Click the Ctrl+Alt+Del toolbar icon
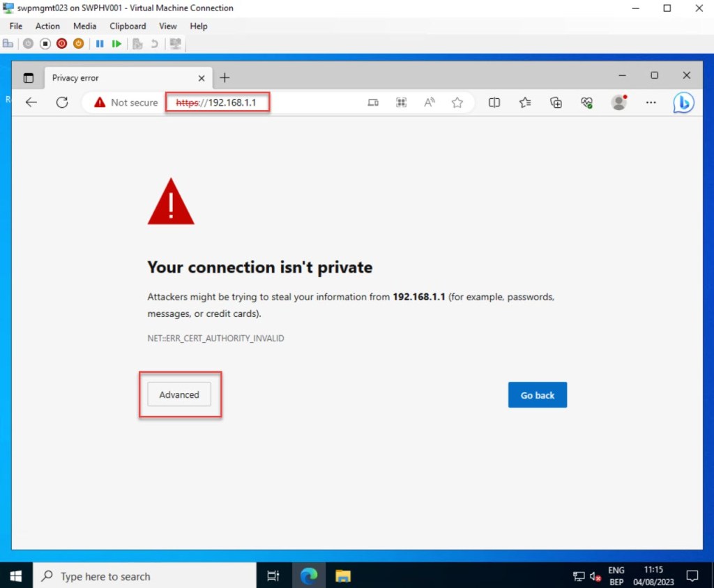714x588 pixels. (8, 44)
